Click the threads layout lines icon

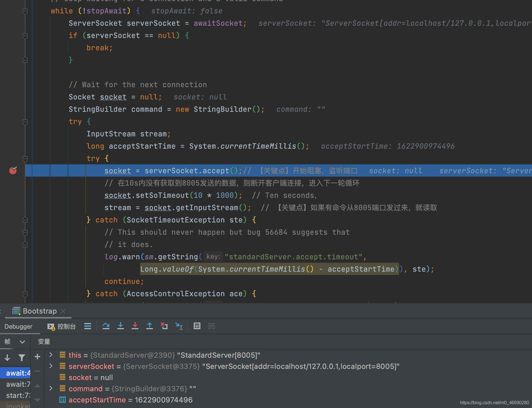(x=88, y=326)
